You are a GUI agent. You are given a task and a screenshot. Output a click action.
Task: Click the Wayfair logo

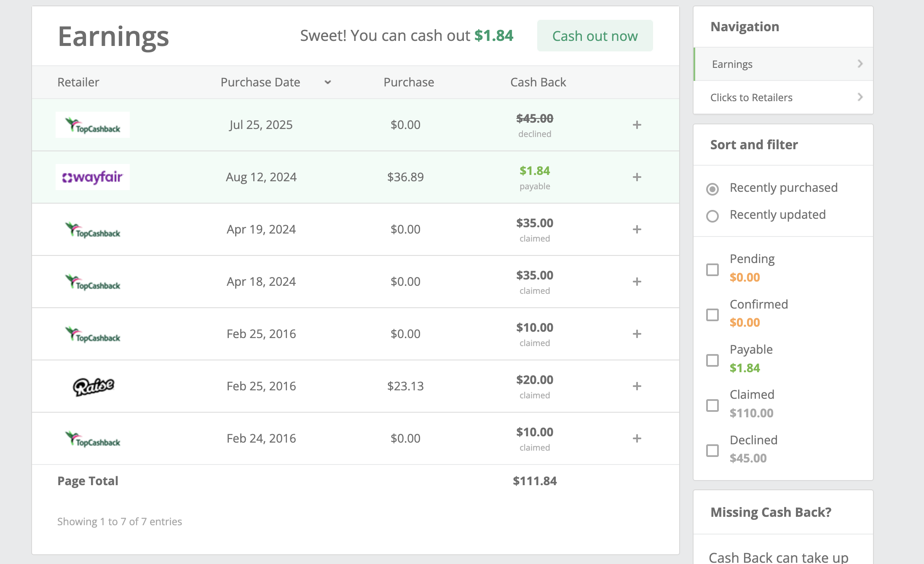pos(93,177)
